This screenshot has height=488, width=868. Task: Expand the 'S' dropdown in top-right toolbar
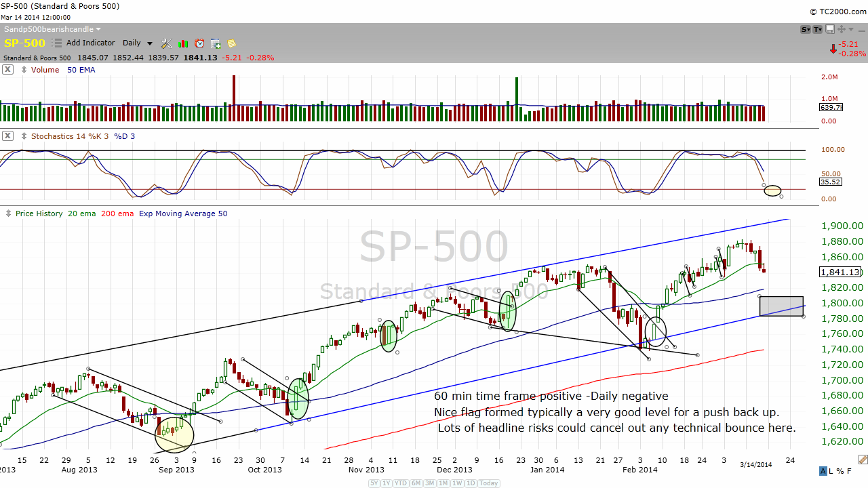tap(806, 29)
